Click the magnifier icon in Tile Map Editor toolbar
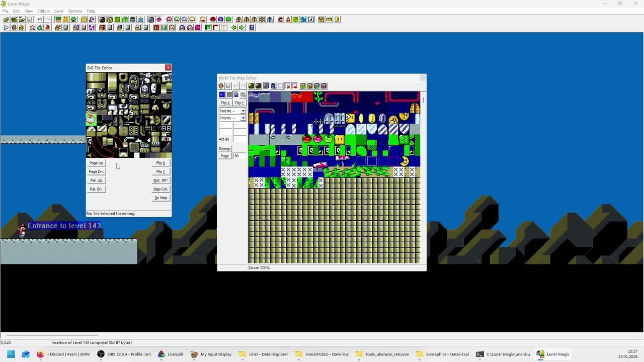Image resolution: width=644 pixels, height=362 pixels. pyautogui.click(x=266, y=85)
